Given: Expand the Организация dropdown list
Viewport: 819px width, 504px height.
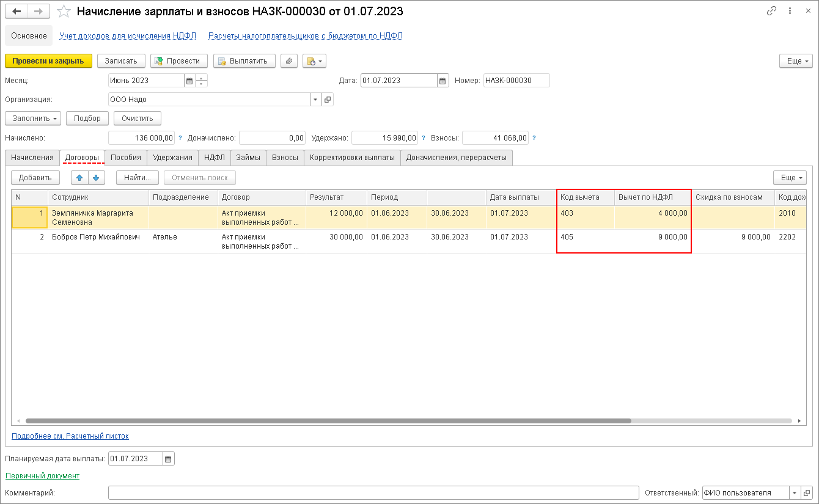Looking at the screenshot, I should pyautogui.click(x=315, y=100).
